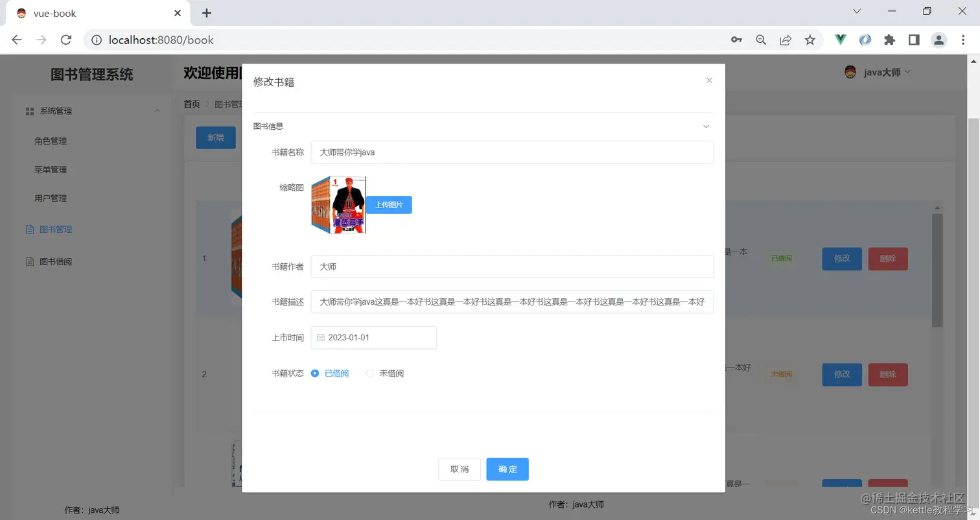Select the 图书管理 document icon
The image size is (980, 520).
[x=30, y=229]
